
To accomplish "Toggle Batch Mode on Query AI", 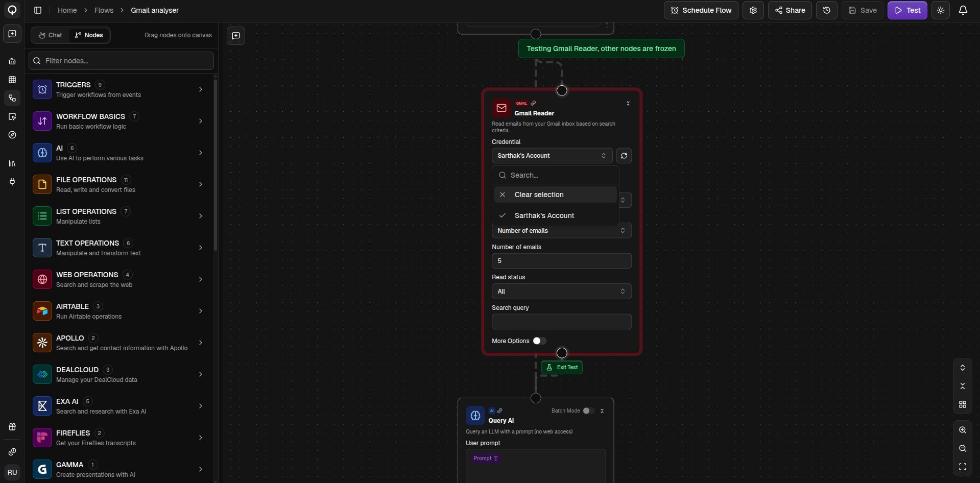I will click(589, 411).
